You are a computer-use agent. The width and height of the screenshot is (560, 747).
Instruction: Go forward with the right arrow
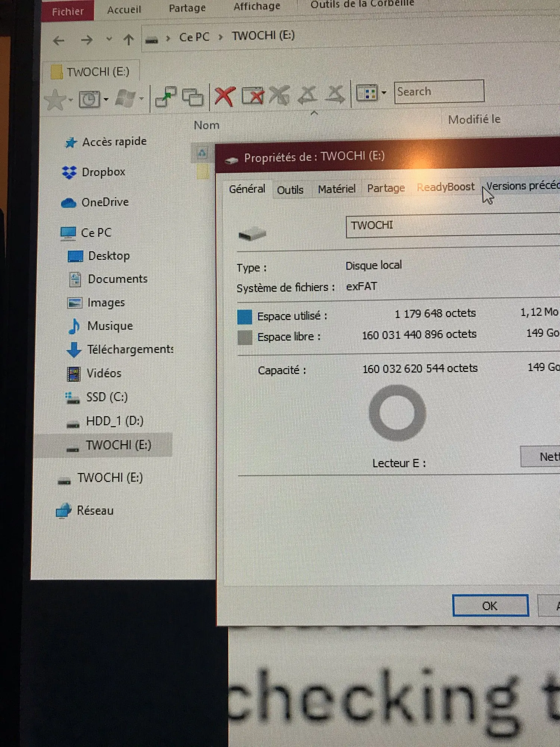tap(87, 40)
